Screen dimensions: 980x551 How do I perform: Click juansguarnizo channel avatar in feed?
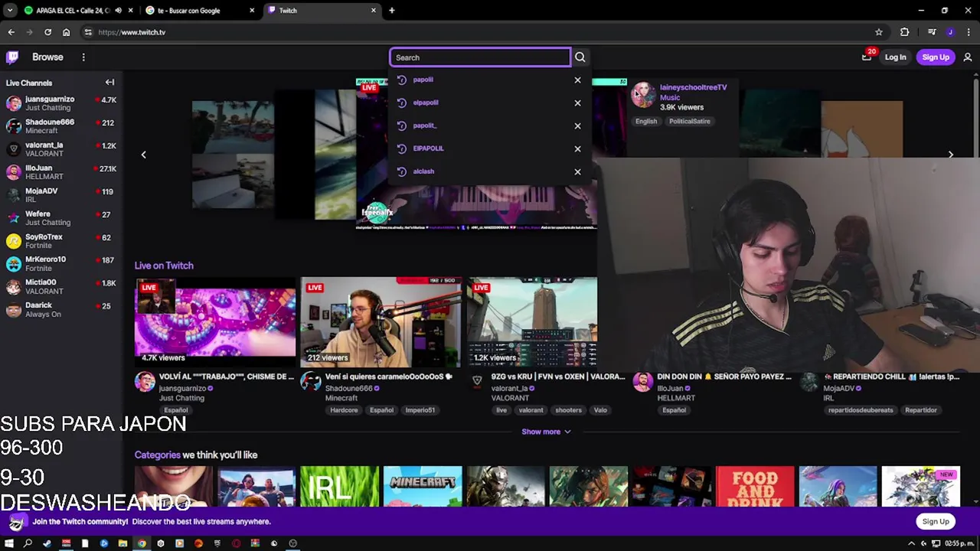(145, 382)
